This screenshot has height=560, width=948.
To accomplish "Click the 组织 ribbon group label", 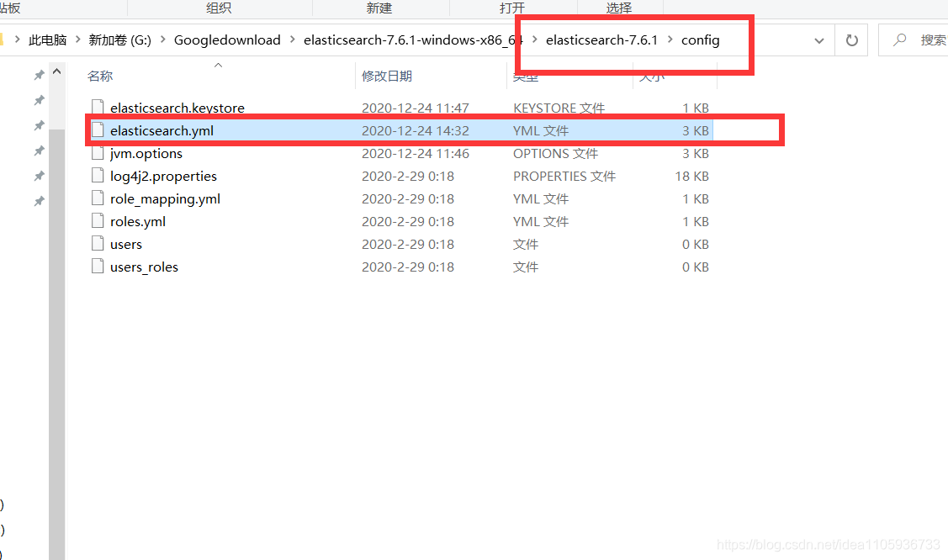I will [218, 8].
